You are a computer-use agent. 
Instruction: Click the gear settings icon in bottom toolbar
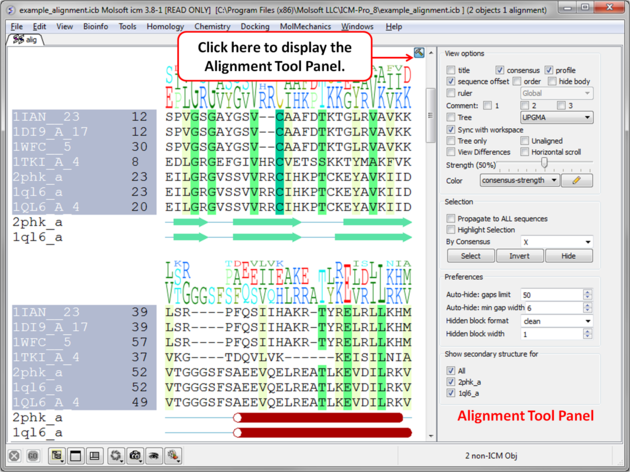(116, 456)
